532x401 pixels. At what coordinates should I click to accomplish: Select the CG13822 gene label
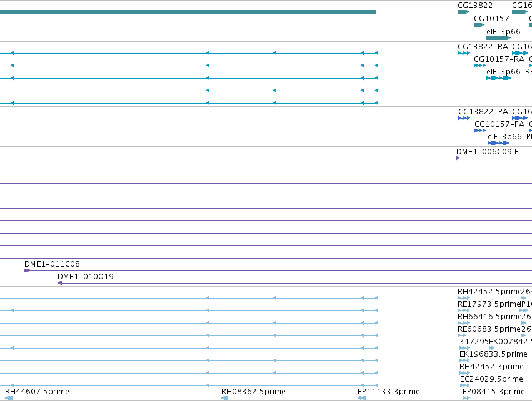475,6
